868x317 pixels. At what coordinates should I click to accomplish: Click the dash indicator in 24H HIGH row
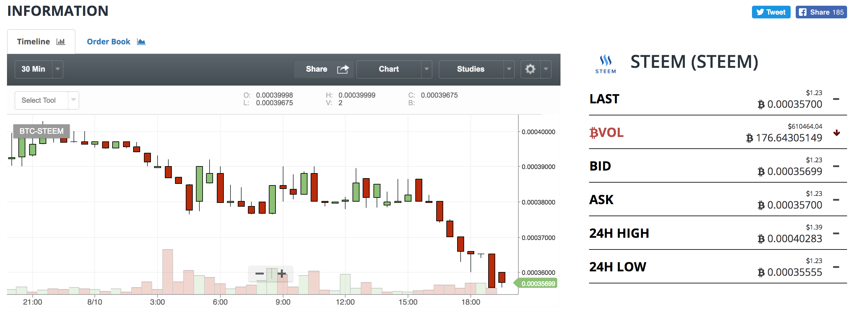[836, 233]
